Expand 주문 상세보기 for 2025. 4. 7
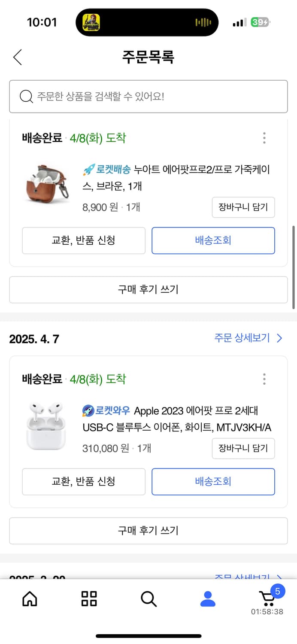297x644 pixels. [x=248, y=338]
